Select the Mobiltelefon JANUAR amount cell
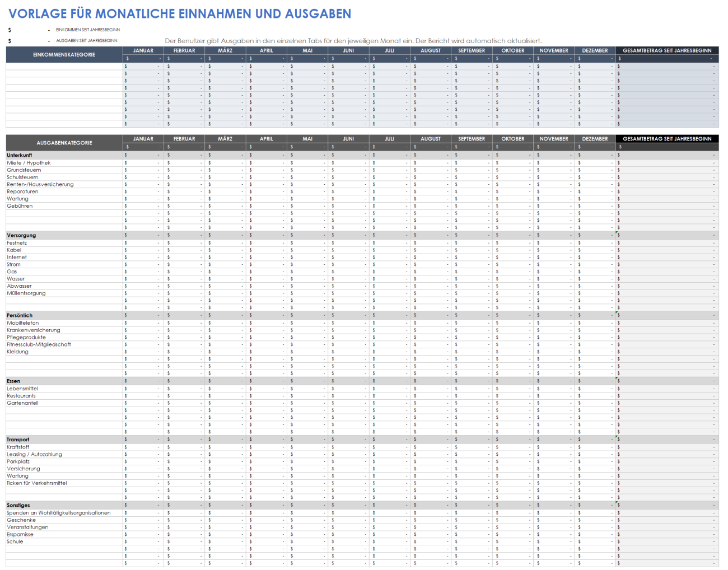The image size is (728, 570). coord(143,323)
